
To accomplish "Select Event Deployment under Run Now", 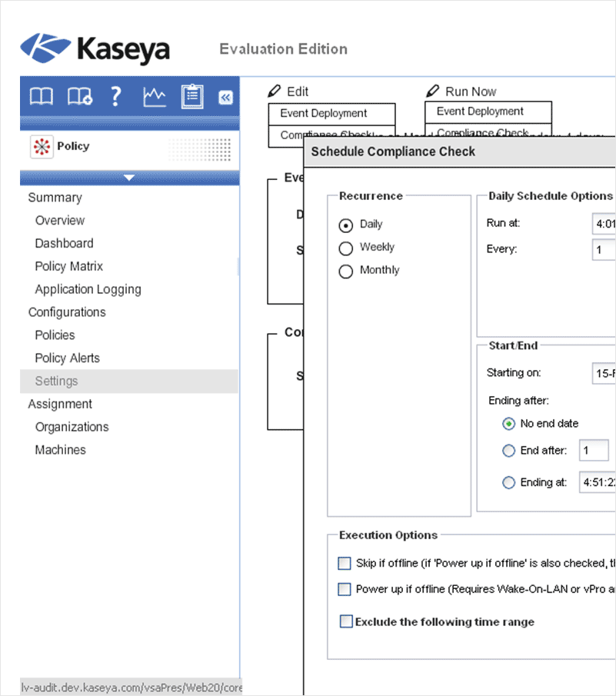I will pos(488,112).
